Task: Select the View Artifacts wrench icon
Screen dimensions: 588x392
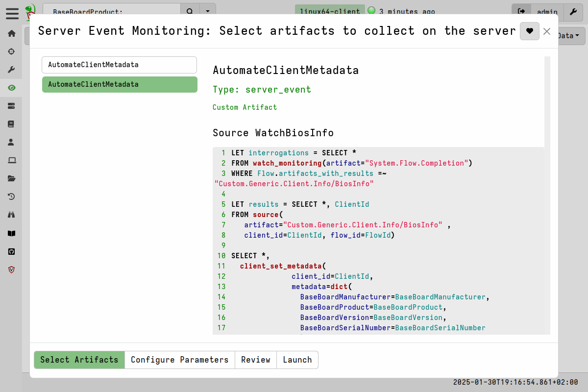Action: click(x=11, y=69)
